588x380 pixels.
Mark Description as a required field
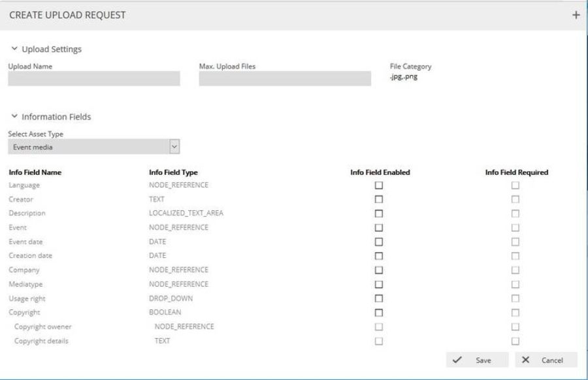(515, 214)
